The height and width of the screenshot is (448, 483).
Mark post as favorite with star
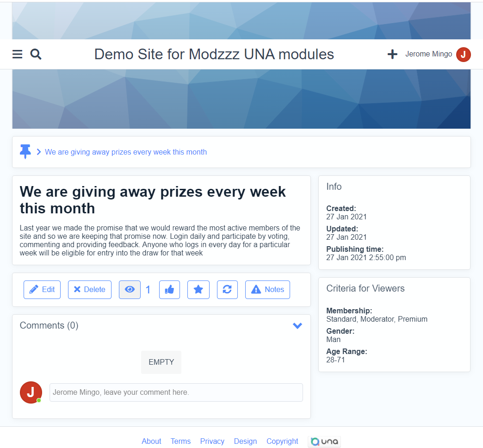[x=198, y=290]
